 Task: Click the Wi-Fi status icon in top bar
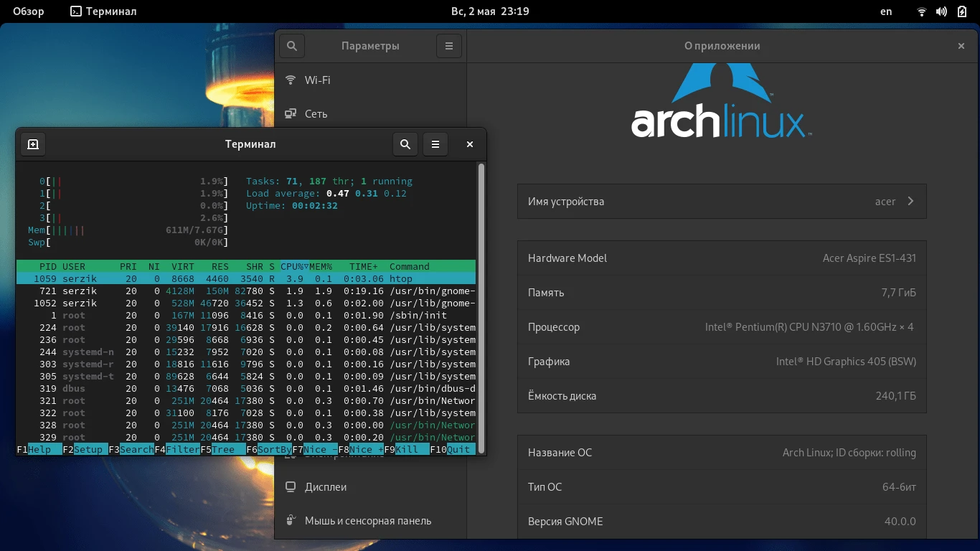[x=922, y=11]
